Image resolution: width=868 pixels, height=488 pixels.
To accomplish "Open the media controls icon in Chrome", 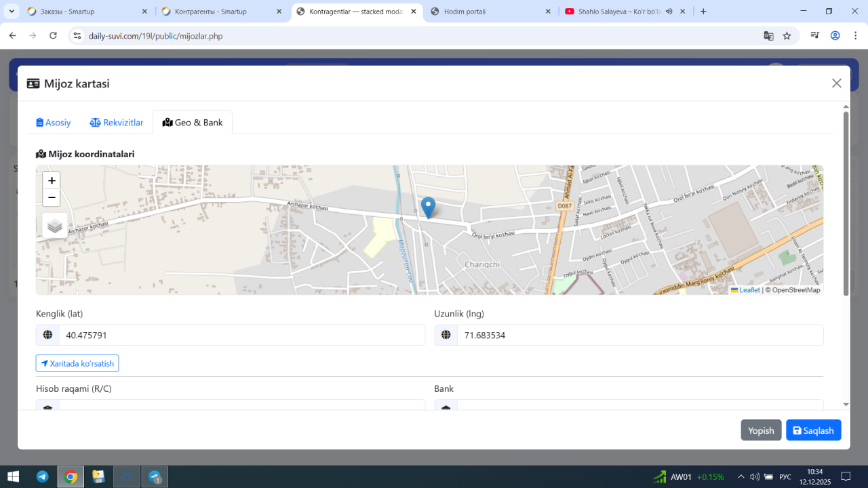I will [x=816, y=36].
